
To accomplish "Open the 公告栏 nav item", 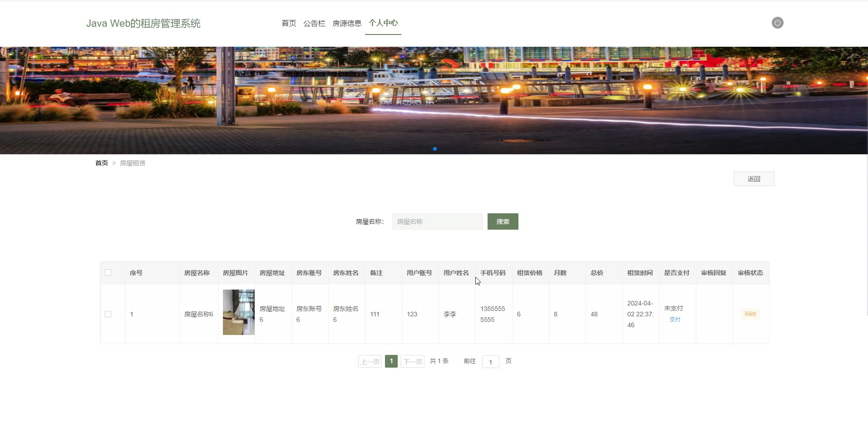I will pos(314,23).
